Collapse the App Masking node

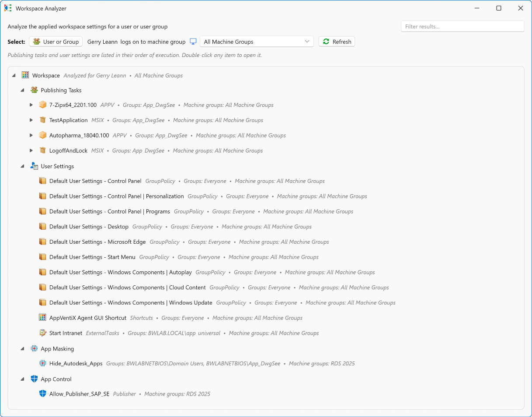coord(22,349)
